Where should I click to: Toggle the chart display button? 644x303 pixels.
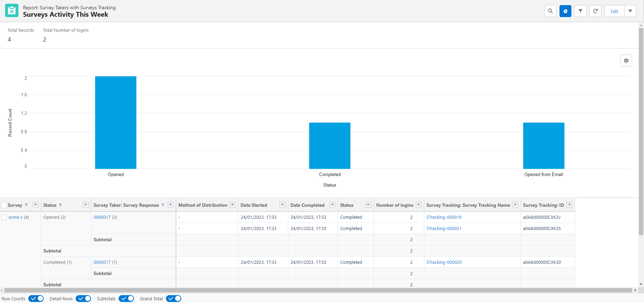[x=565, y=11]
